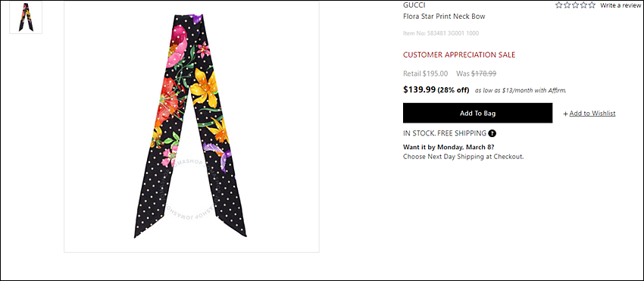Click the Flora Star Print Neck Bow title
This screenshot has width=644, height=281.
pos(444,17)
